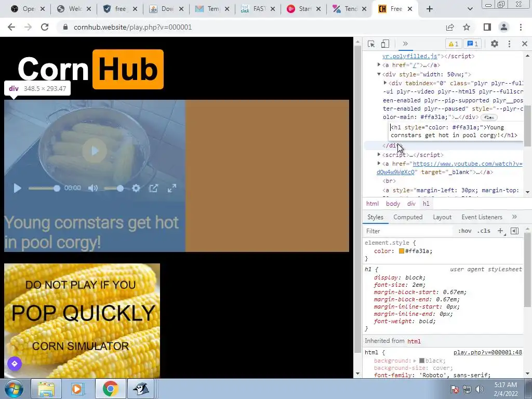Enter video fullscreen mode
This screenshot has height=399, width=532.
pyautogui.click(x=172, y=188)
